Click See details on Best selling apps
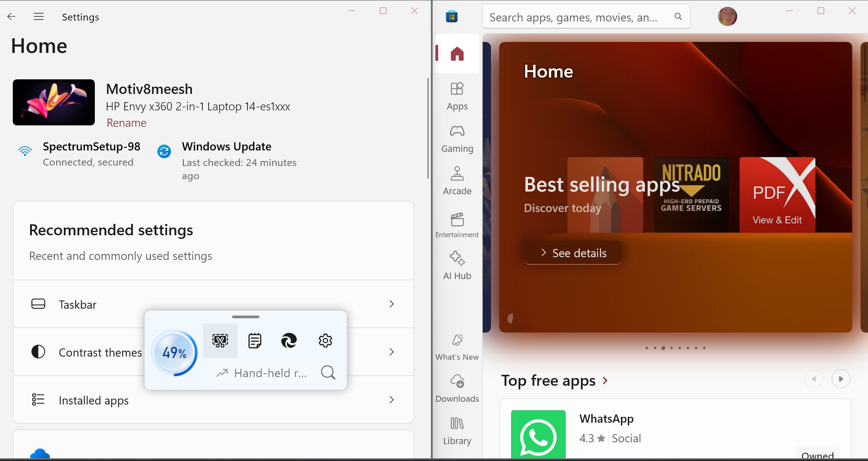 (573, 253)
